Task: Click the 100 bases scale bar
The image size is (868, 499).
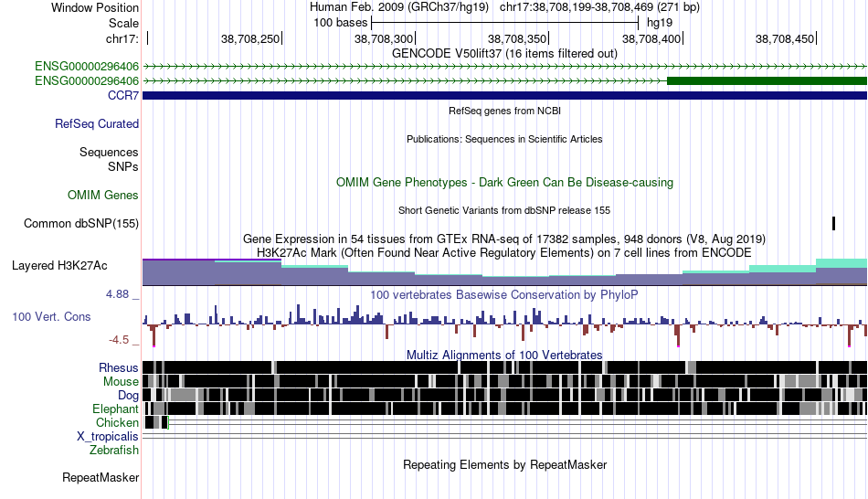Action: click(x=504, y=23)
